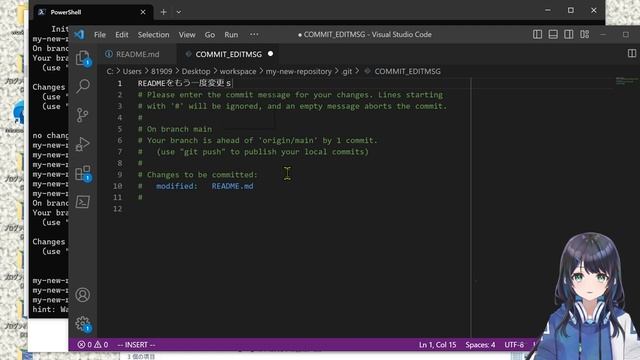Click line number 12 in the gutter
The height and width of the screenshot is (360, 640).
pos(118,209)
